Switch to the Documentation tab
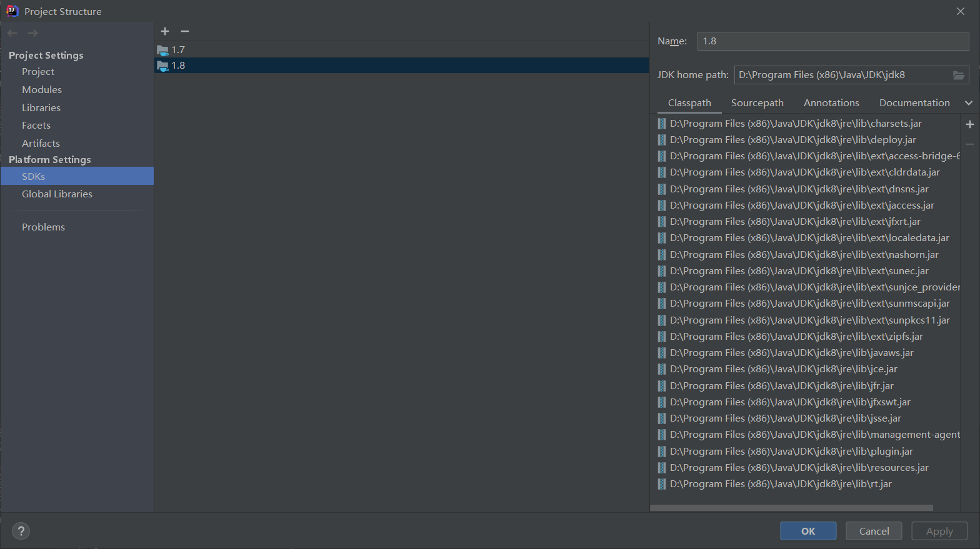Screen dimensions: 980x549 click(x=914, y=103)
